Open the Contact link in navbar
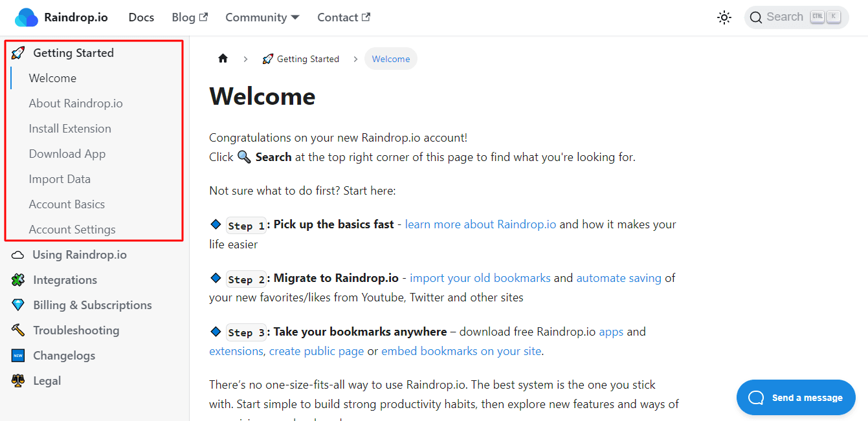Screen dimensions: 868x421 [343, 17]
